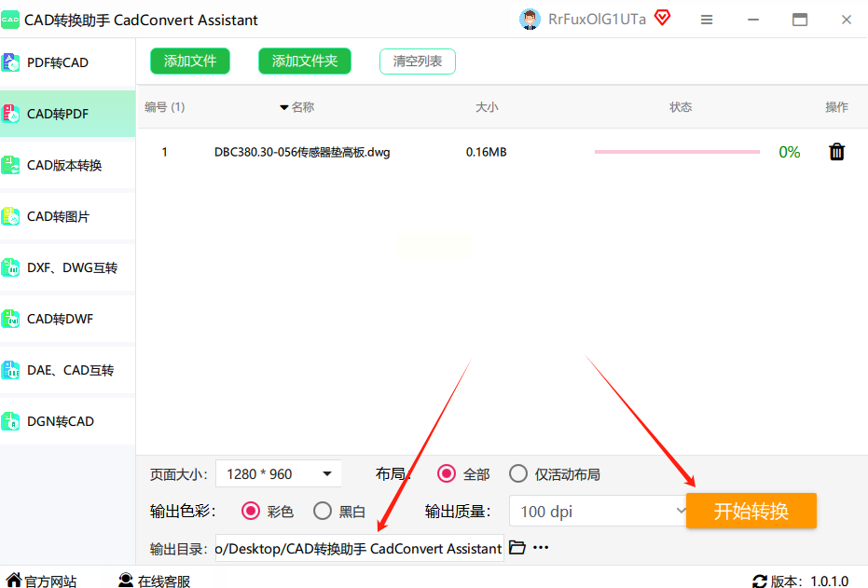Click the 添加文件夹 button
This screenshot has width=868, height=588.
click(x=305, y=61)
